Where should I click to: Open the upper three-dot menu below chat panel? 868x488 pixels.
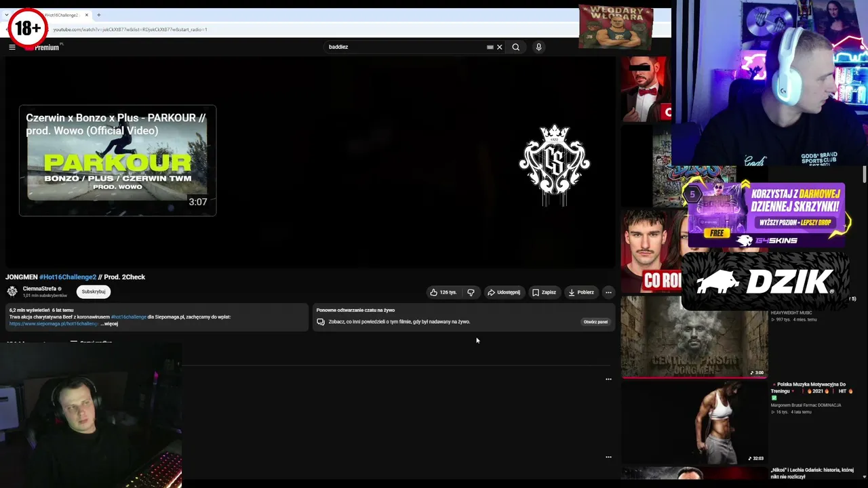pos(608,380)
